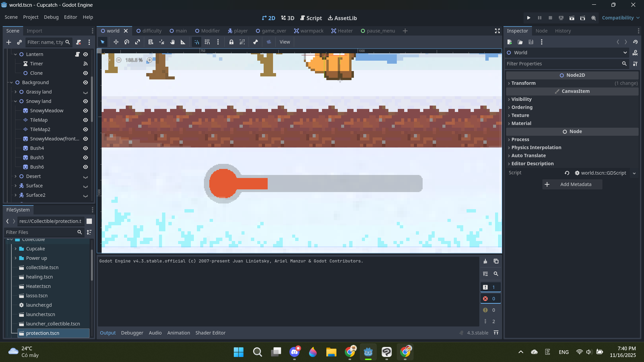Attach script icon in Scene dock
The height and width of the screenshot is (362, 644).
tap(78, 42)
